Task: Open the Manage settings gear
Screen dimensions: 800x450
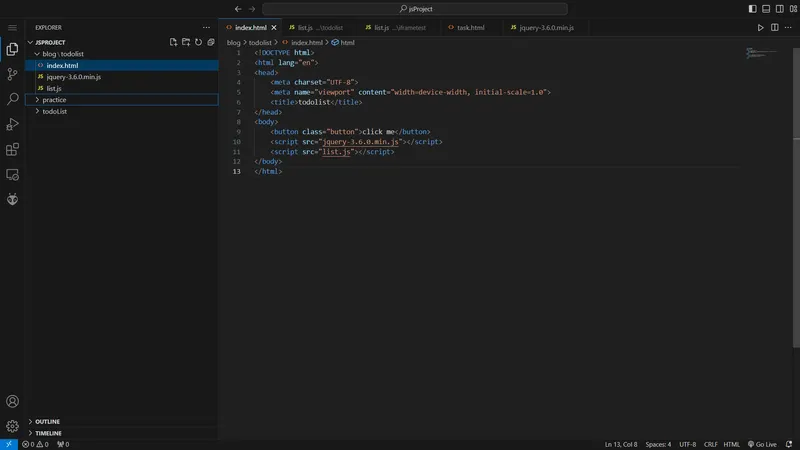Action: [x=12, y=425]
